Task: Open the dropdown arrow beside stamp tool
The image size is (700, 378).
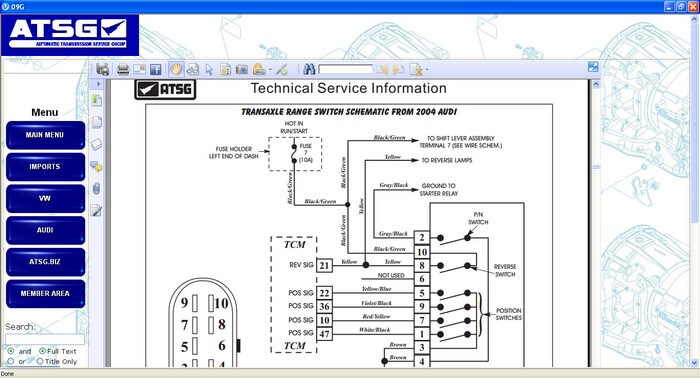Action: (x=270, y=70)
